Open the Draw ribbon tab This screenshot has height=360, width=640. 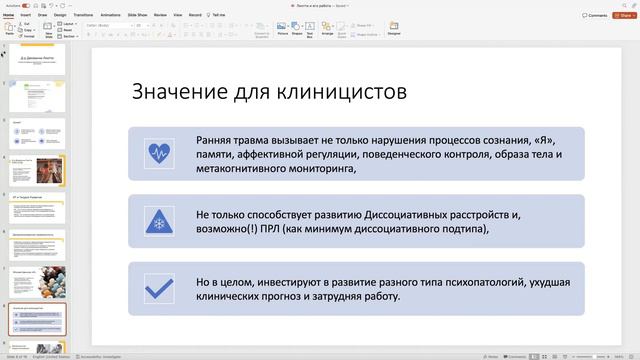[42, 15]
